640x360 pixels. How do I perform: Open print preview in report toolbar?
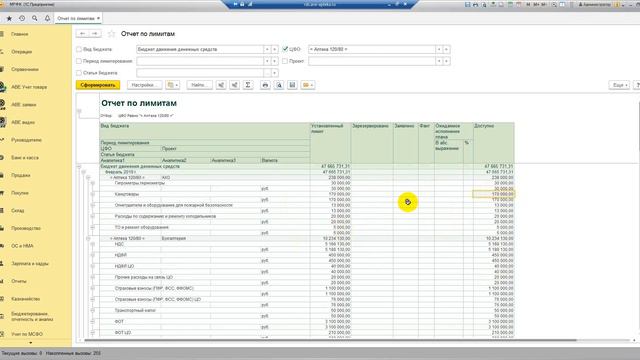coord(279,85)
